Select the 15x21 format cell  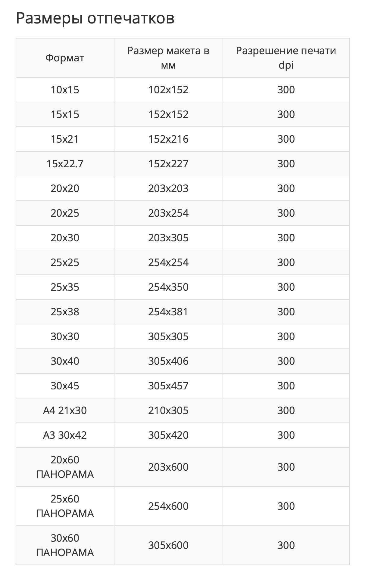[x=65, y=139]
